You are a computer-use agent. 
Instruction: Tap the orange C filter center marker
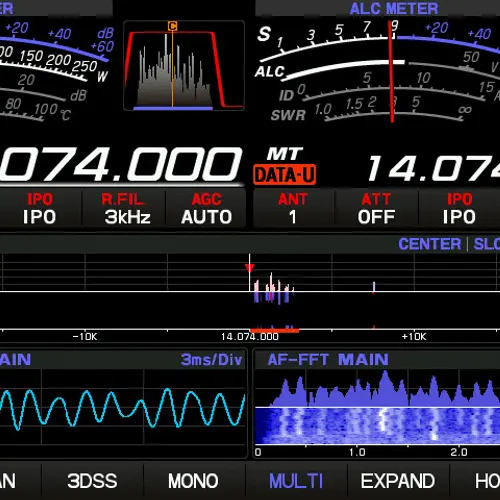172,26
